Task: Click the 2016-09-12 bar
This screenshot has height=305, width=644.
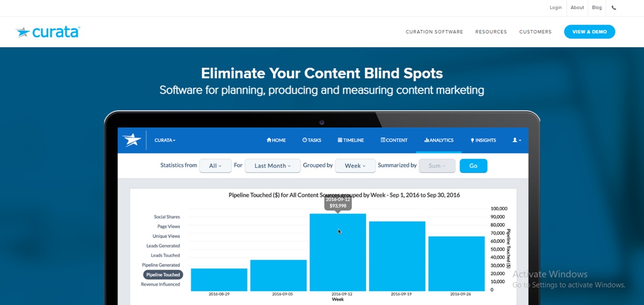Action: coord(338,252)
